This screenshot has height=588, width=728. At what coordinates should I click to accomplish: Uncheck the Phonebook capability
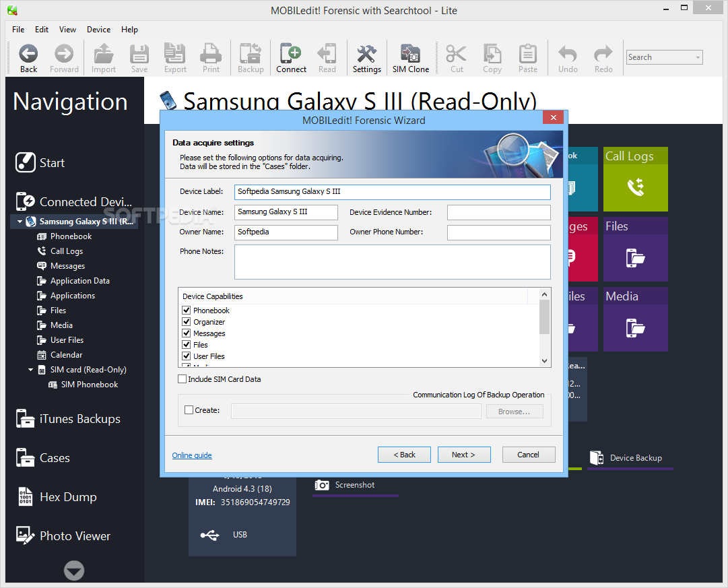[187, 310]
